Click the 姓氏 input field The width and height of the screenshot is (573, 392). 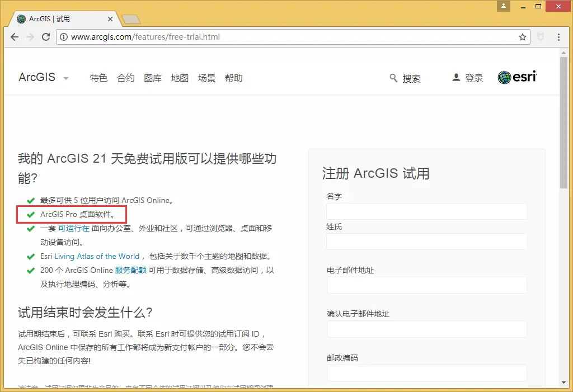click(x=427, y=242)
